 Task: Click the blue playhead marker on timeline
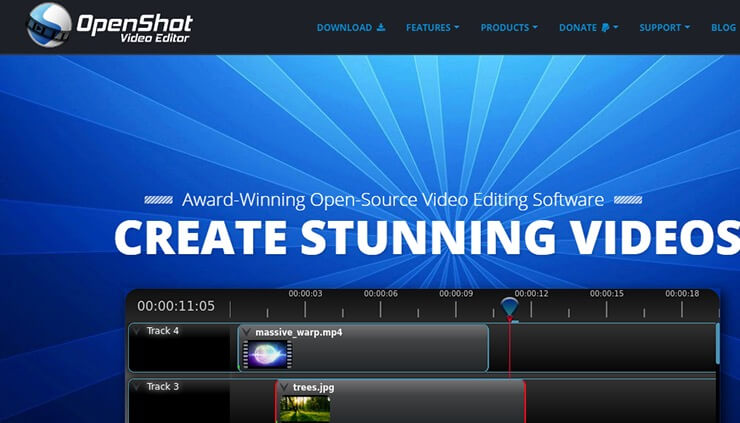pyautogui.click(x=510, y=307)
